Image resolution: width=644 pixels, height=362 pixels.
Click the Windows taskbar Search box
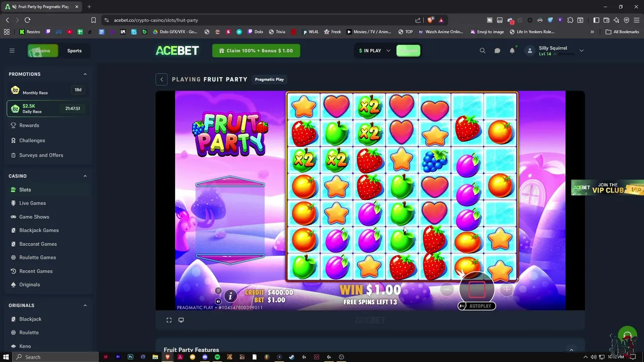(55, 357)
